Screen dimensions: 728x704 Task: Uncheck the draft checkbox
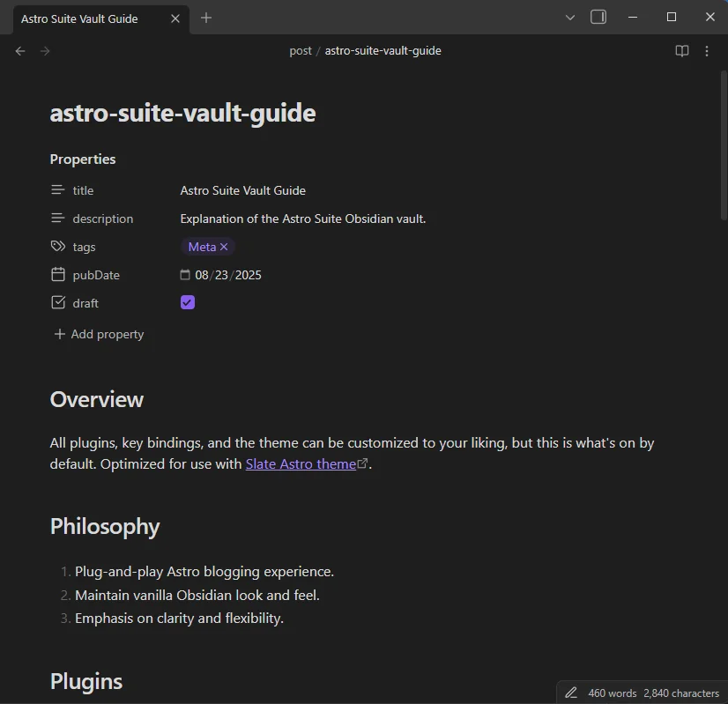click(x=188, y=302)
